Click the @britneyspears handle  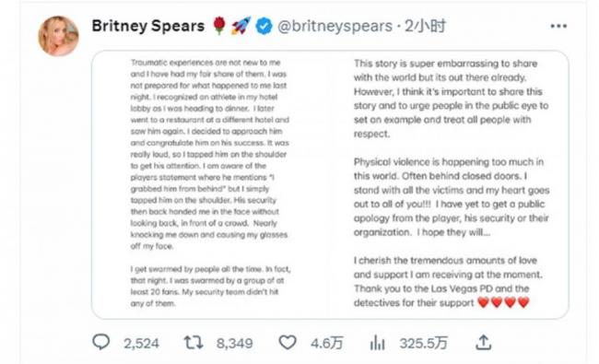[335, 26]
